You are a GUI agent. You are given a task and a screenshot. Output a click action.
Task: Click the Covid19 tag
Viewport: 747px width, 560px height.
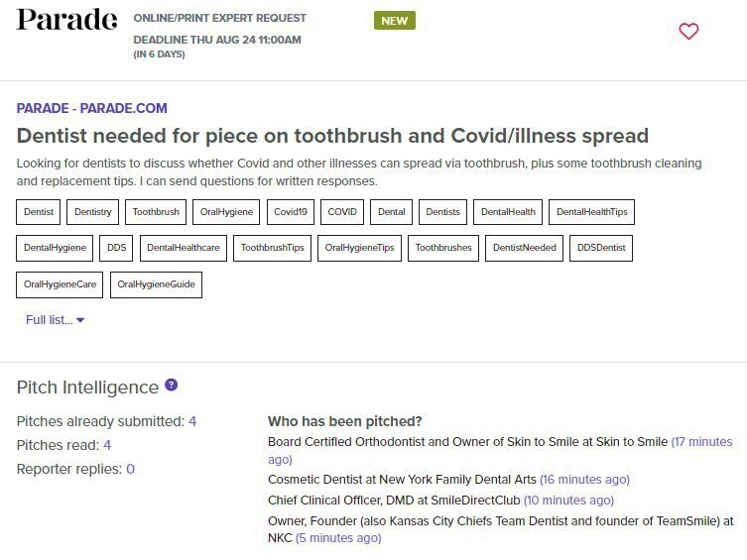click(x=293, y=212)
